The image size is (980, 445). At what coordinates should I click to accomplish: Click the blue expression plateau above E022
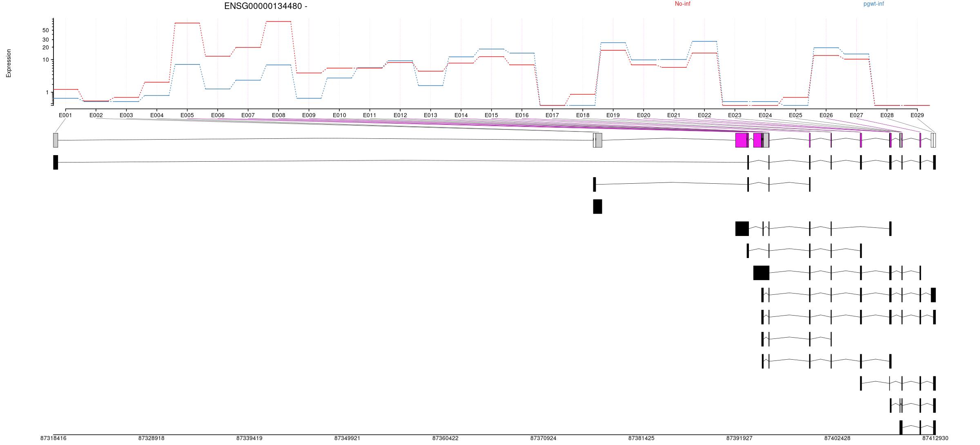tap(704, 41)
